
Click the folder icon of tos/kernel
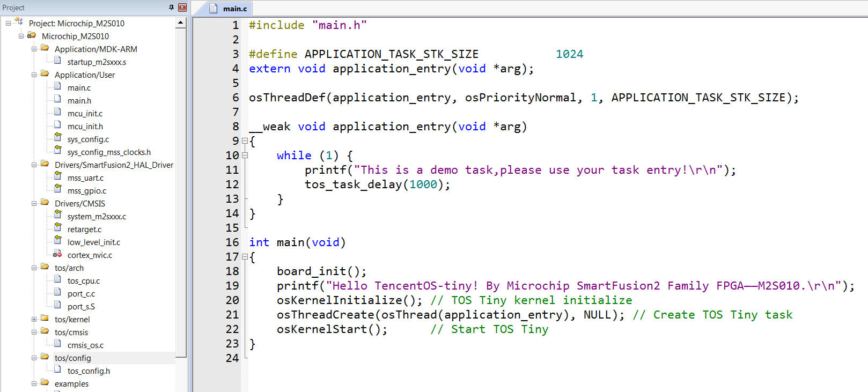(x=45, y=319)
